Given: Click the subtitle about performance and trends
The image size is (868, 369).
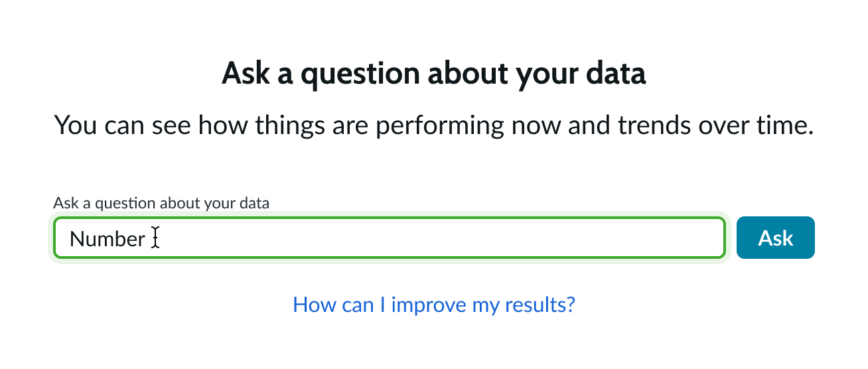Looking at the screenshot, I should [433, 125].
